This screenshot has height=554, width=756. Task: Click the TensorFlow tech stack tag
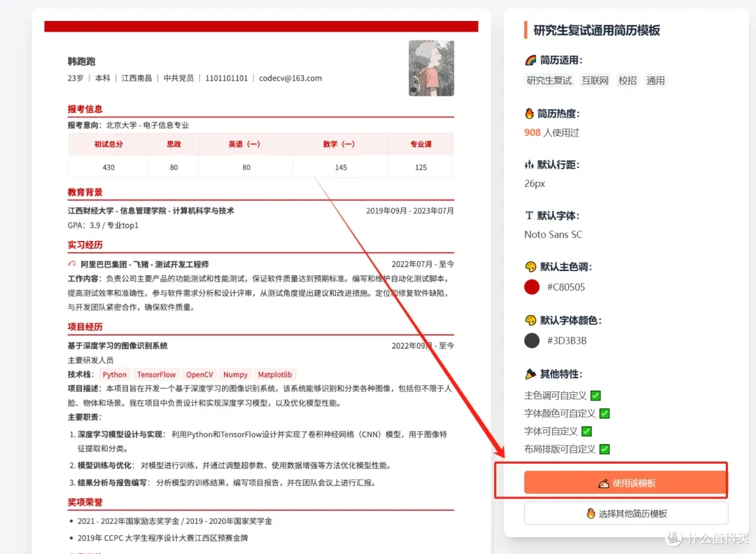pos(156,375)
